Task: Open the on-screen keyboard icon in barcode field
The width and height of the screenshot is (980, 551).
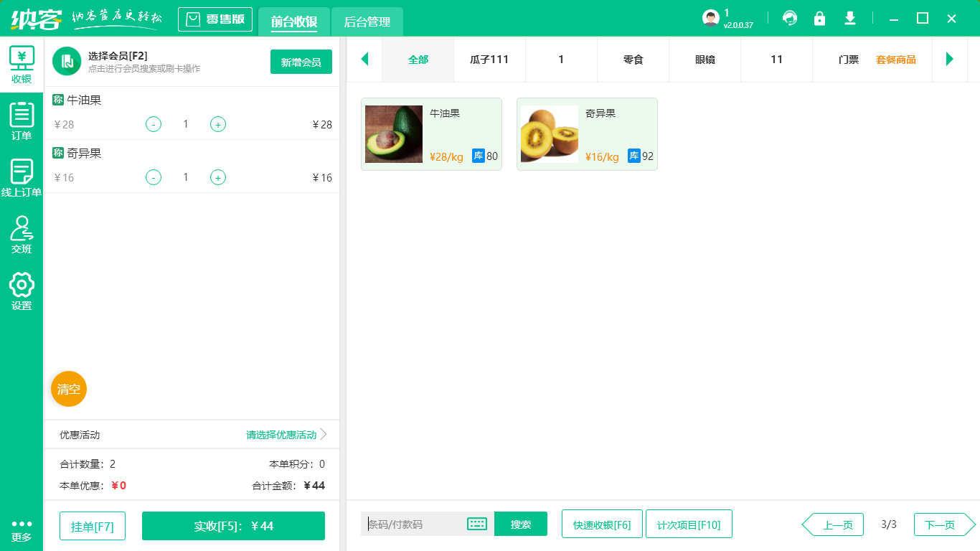Action: point(477,524)
